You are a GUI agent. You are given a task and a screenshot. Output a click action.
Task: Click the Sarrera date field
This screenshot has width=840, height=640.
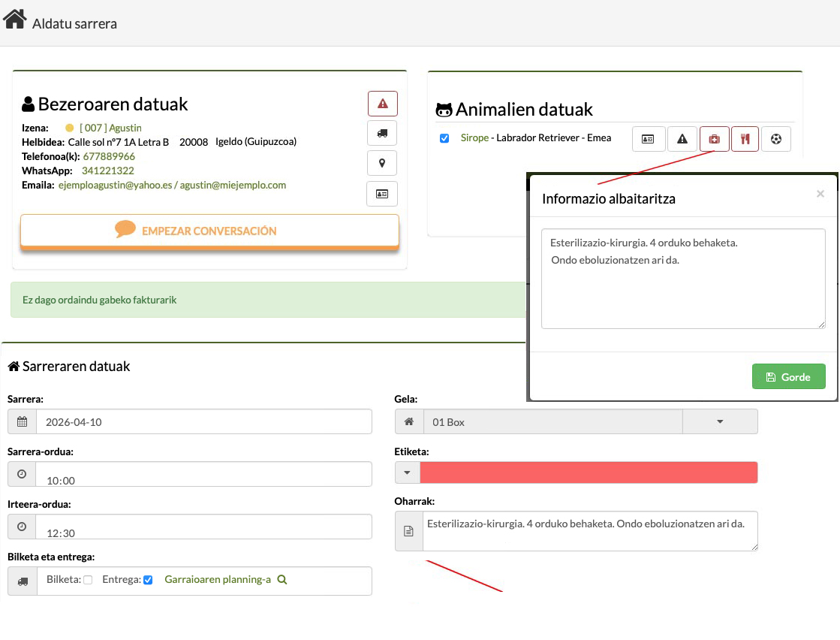[x=203, y=422]
